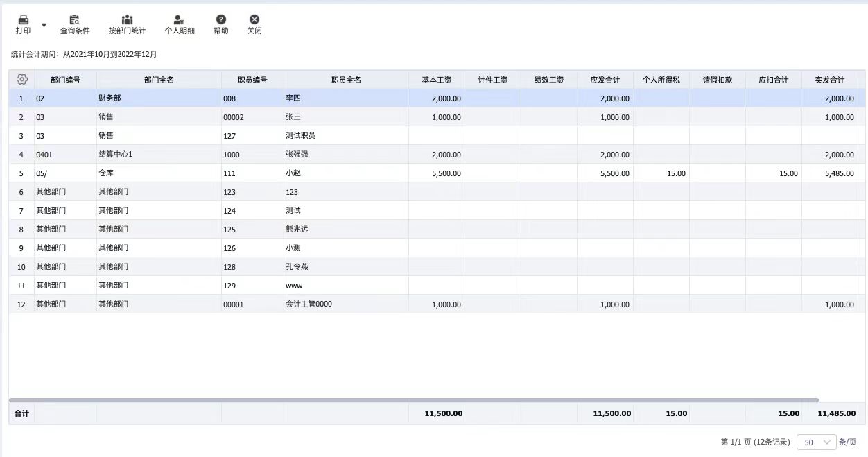Click the 职员全名 column header

click(346, 80)
